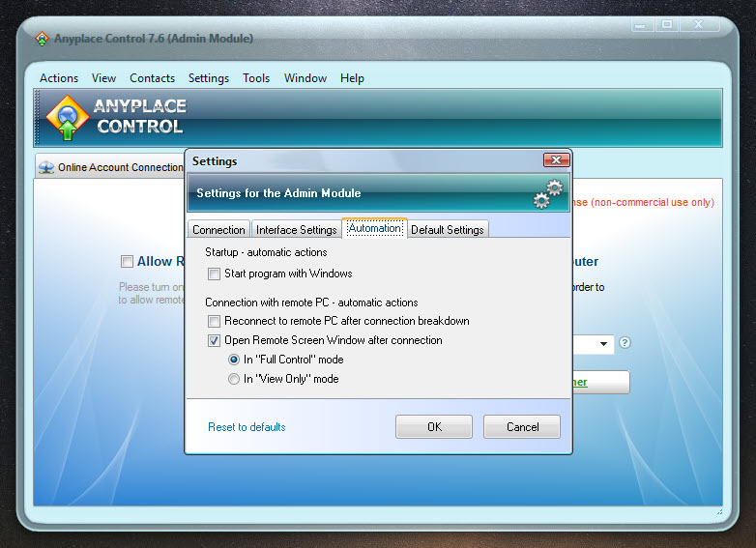Click the "Startup - automatic actions" heading
Screen dimensions: 756x548
266,252
